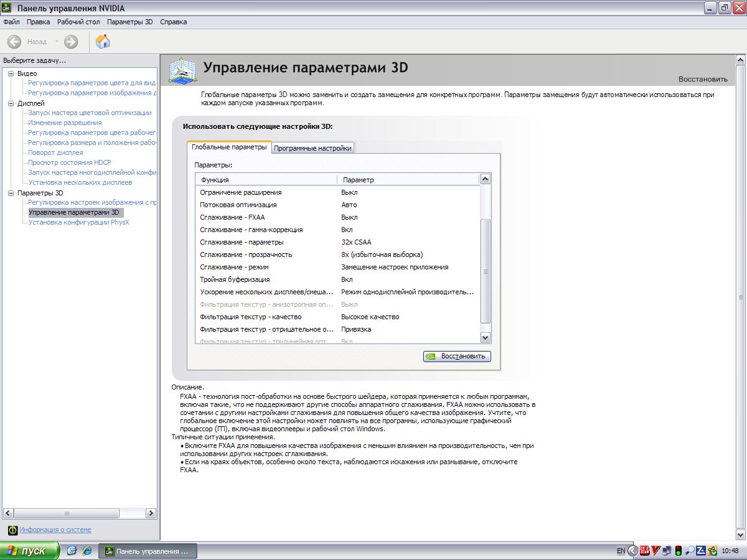The height and width of the screenshot is (560, 747).
Task: Launch Show Desktop quick launch icon
Action: tap(72, 551)
